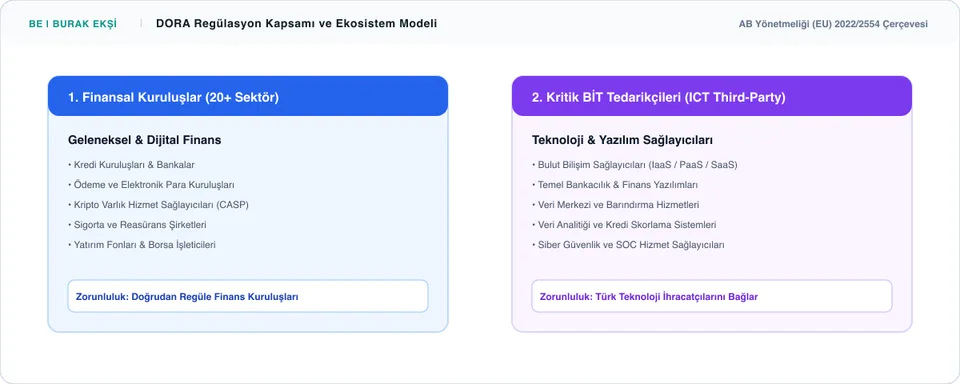
Task: Open the Kritik BİT Tedarikçileri purple header
Action: pos(712,96)
